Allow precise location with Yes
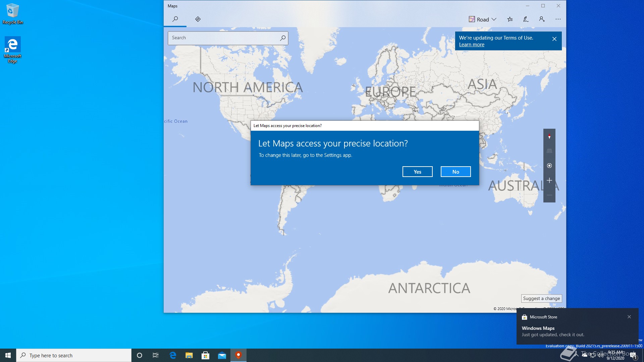644x362 pixels. (x=418, y=172)
